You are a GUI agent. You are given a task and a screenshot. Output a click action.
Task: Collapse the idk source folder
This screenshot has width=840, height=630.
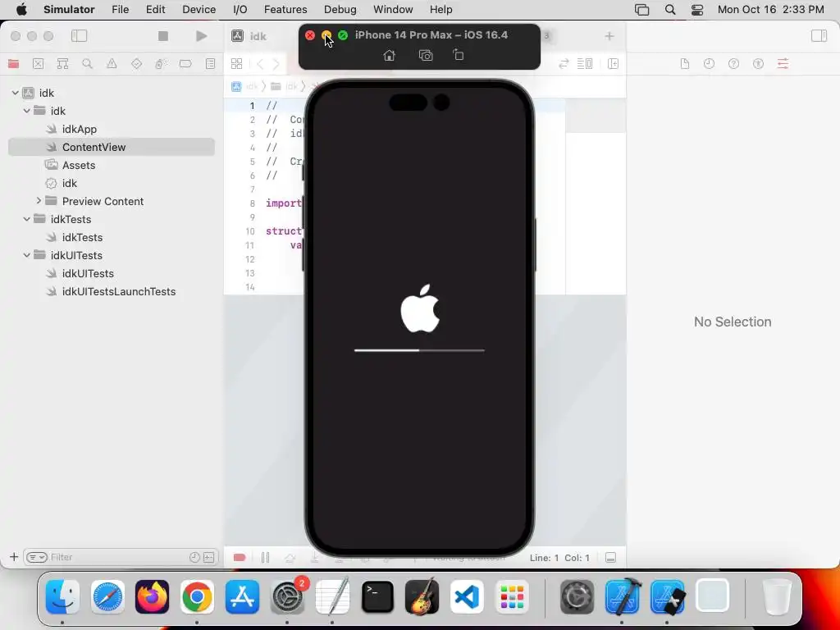(x=27, y=111)
